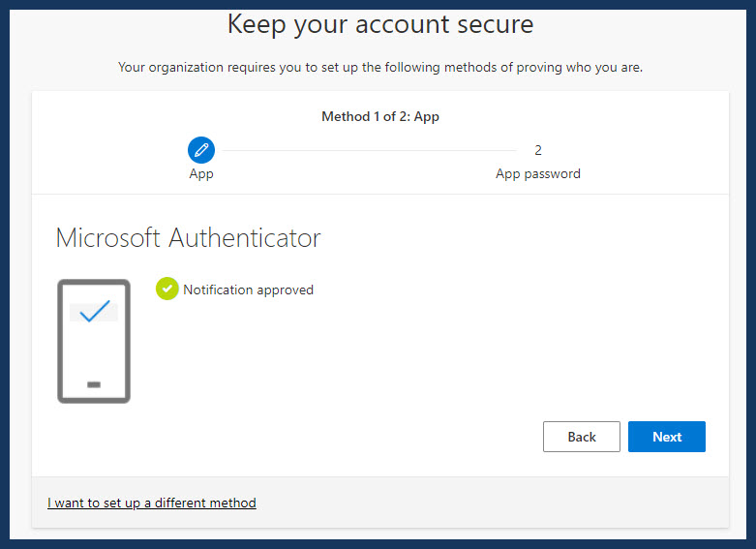Click the dark blue page border
This screenshot has width=756, height=549.
(4, 275)
